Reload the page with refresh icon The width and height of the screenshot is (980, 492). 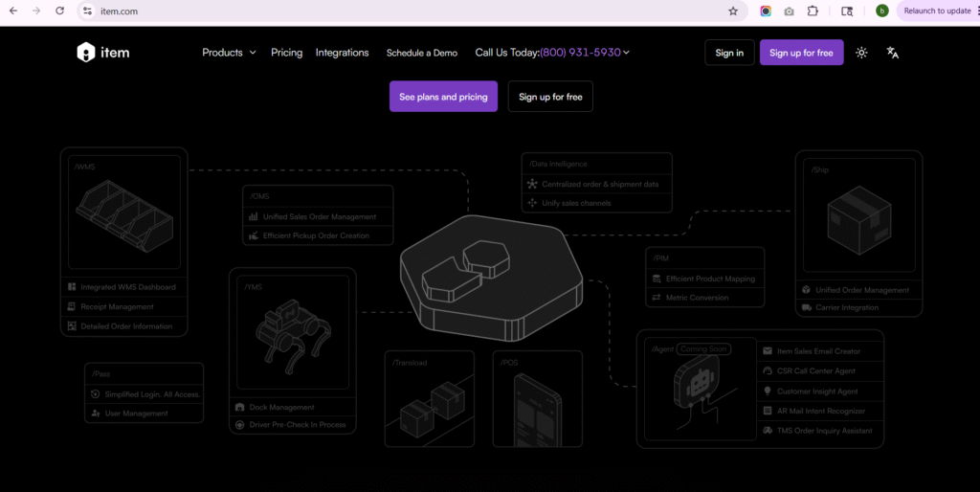[59, 11]
